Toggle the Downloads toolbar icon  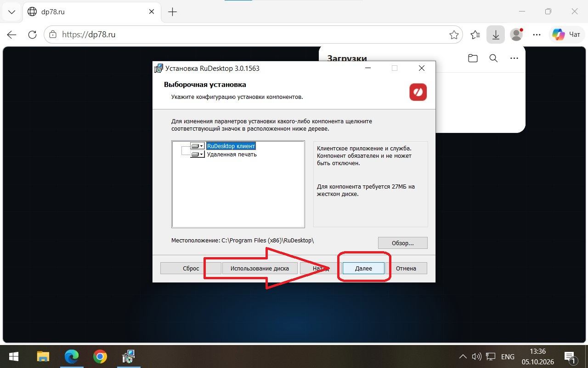(x=496, y=34)
